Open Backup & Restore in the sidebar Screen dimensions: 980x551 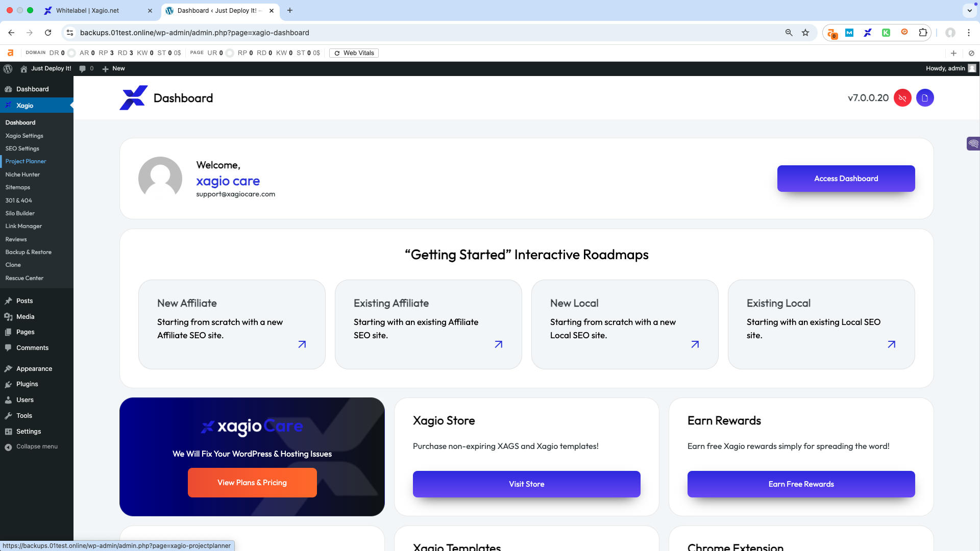point(29,252)
